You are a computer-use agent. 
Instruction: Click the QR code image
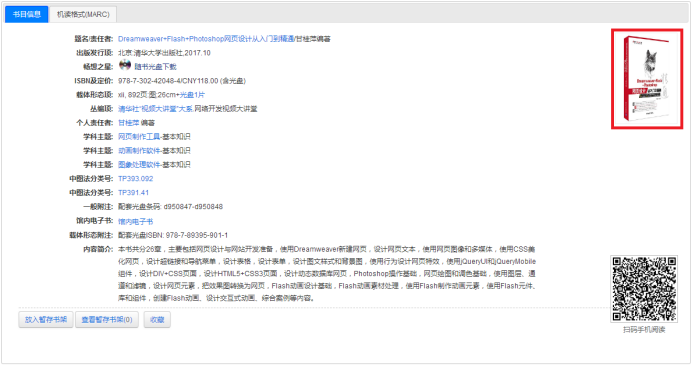[x=644, y=288]
